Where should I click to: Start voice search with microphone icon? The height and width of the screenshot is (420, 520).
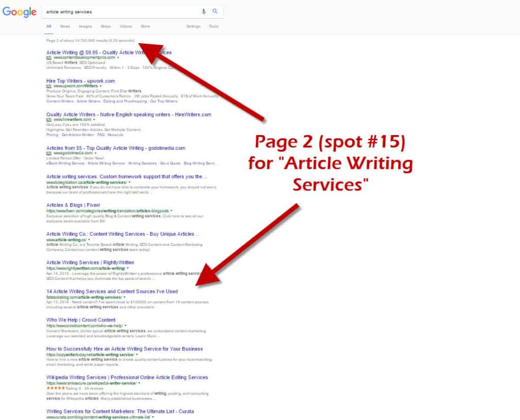point(204,12)
